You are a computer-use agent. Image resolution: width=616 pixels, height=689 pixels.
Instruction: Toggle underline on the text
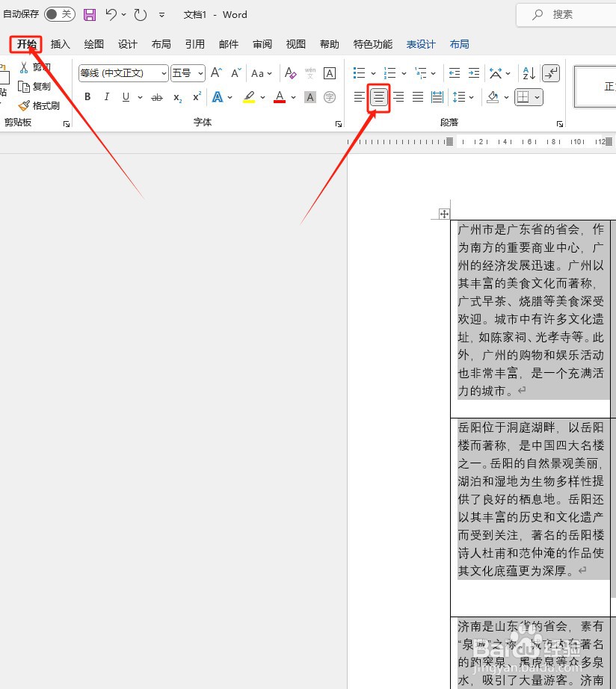click(124, 97)
